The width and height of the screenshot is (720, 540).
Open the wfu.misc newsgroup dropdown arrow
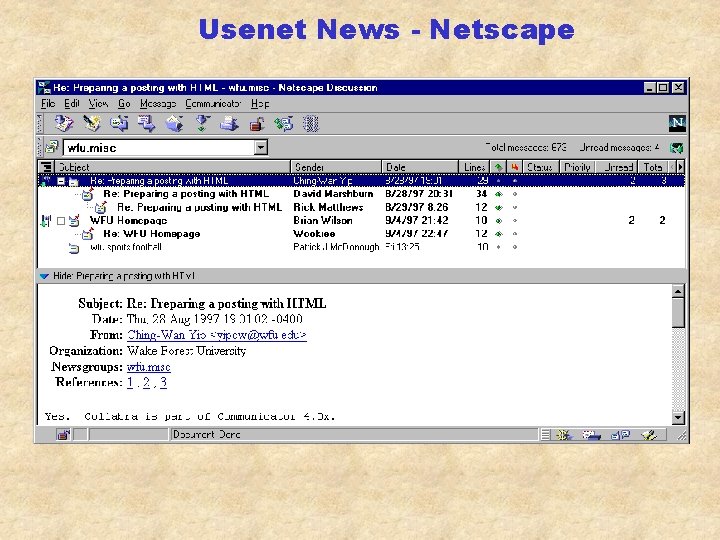261,147
